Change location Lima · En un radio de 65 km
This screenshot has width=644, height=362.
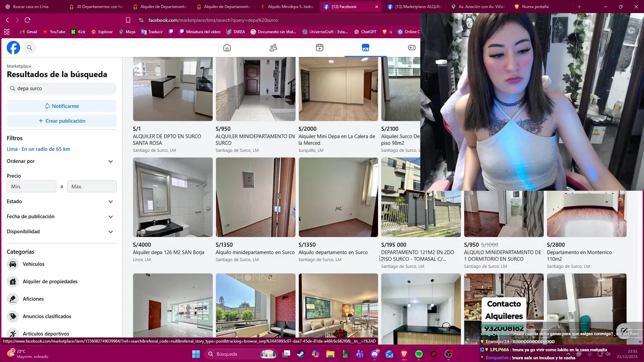click(x=38, y=149)
